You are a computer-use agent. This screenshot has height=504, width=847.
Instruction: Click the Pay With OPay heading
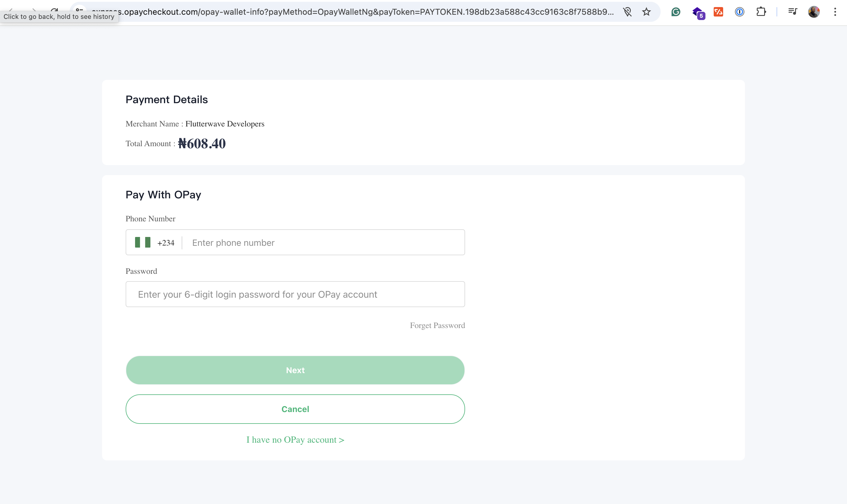coord(163,195)
